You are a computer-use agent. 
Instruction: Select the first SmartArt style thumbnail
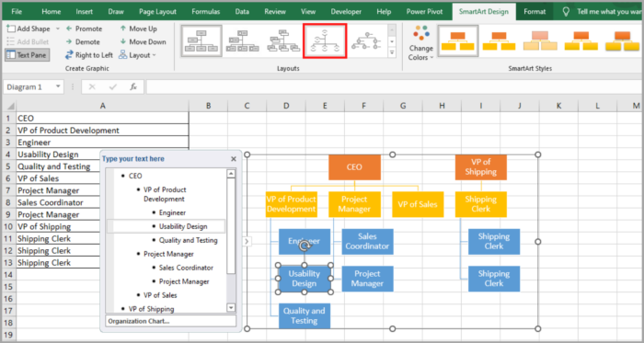pyautogui.click(x=457, y=41)
